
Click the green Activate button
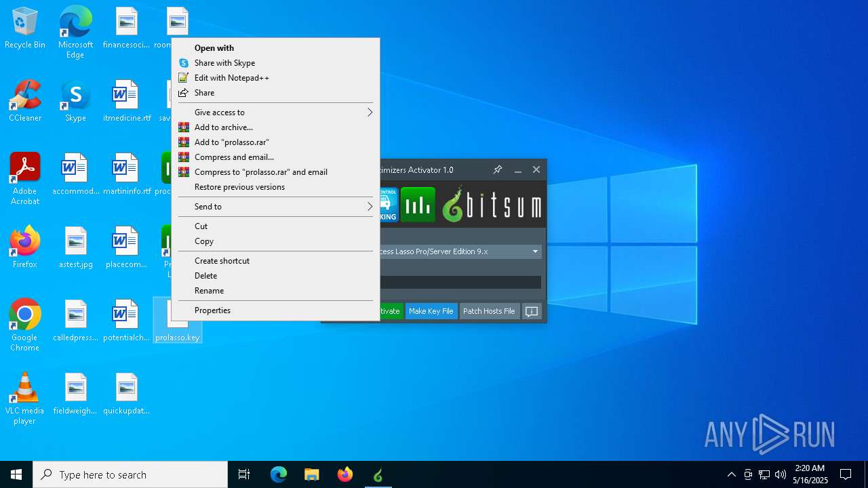(391, 311)
